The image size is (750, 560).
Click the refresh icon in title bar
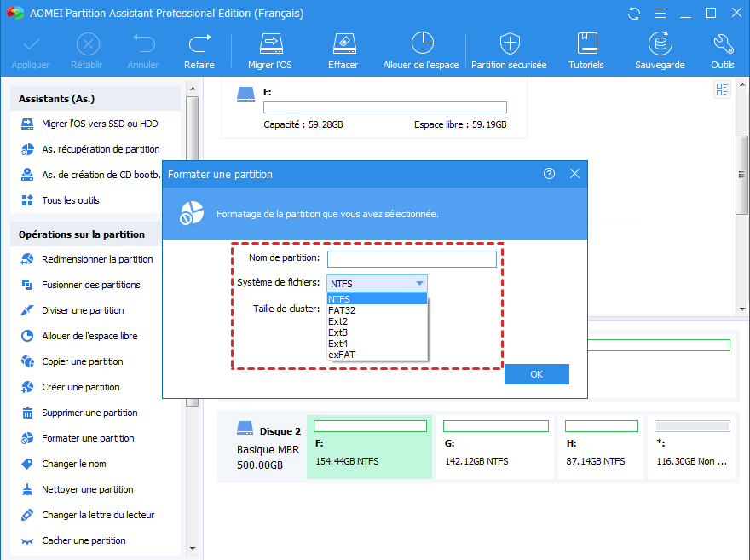(634, 14)
